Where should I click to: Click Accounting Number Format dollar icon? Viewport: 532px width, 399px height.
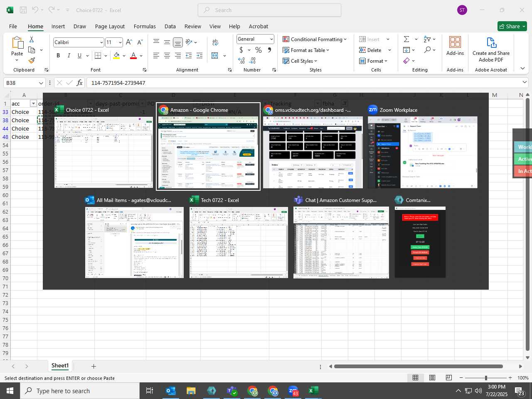(241, 50)
